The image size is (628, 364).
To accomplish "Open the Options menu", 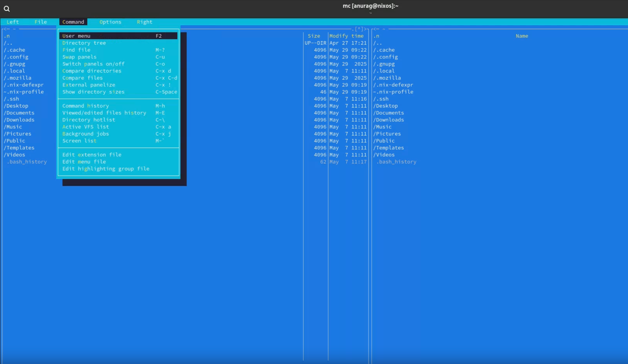I will [x=110, y=22].
